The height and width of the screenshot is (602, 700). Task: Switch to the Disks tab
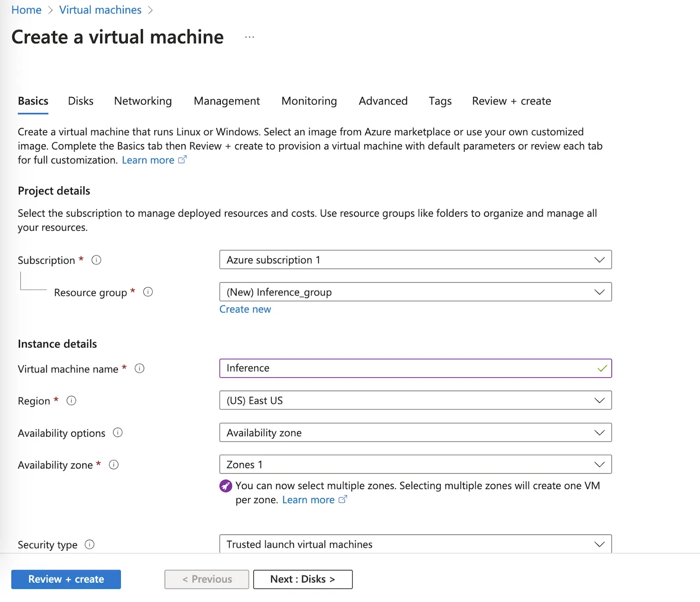click(x=80, y=101)
